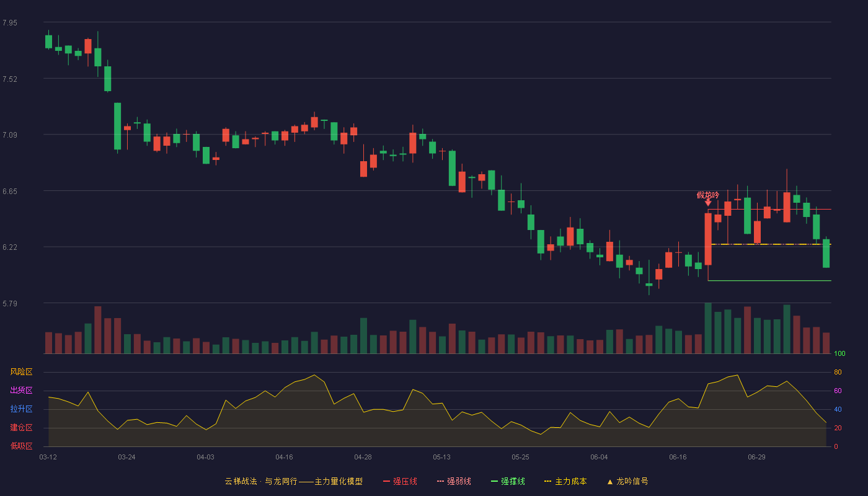Toggle the 强压线 legend item
Screen dimensions: 868x496
tap(400, 481)
